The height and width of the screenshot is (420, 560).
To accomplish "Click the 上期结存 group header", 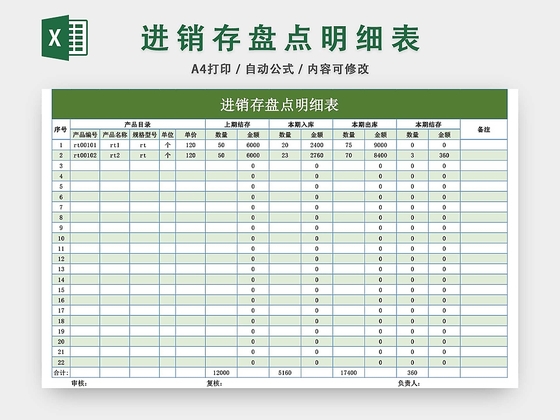I will coord(237,124).
